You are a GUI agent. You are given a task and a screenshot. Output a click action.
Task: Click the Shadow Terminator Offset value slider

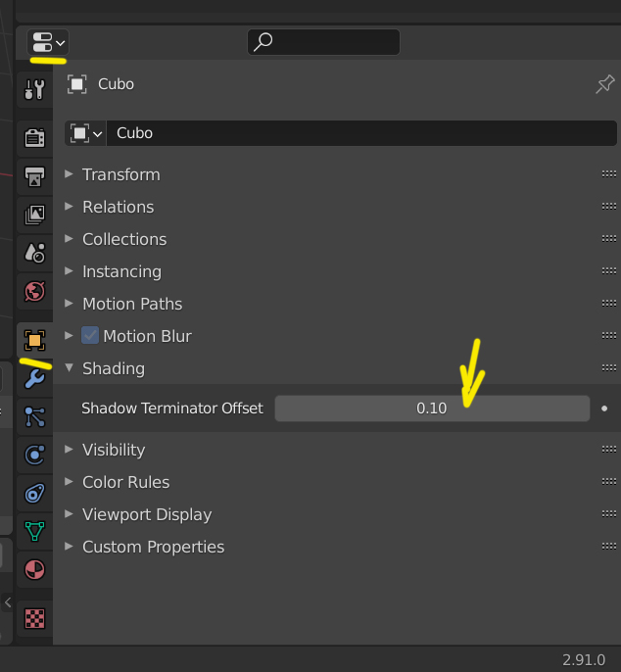(431, 408)
